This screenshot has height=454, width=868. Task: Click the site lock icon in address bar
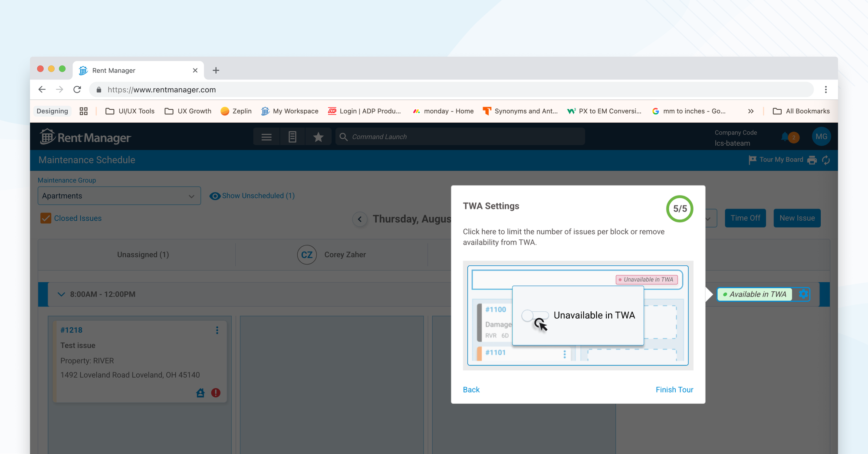(99, 90)
